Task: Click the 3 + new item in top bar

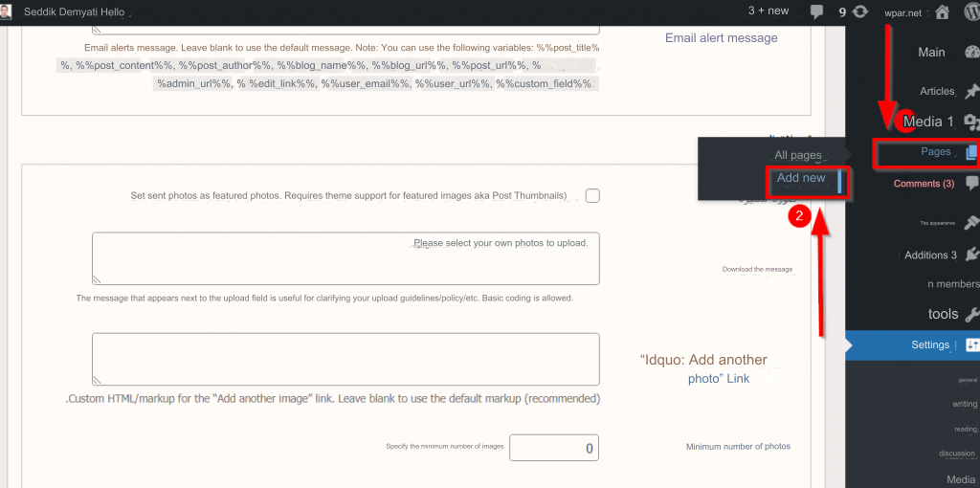Action: coord(768,11)
